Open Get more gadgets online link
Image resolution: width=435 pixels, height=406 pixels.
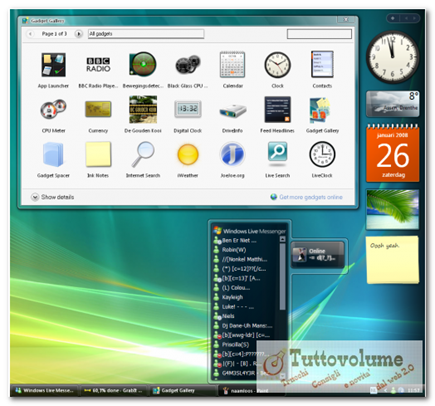point(311,197)
